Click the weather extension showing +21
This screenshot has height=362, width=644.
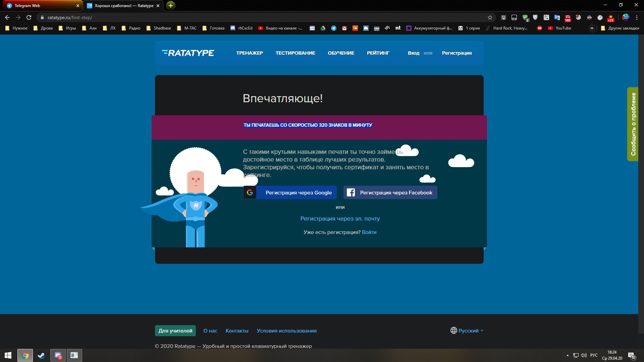pos(611,18)
